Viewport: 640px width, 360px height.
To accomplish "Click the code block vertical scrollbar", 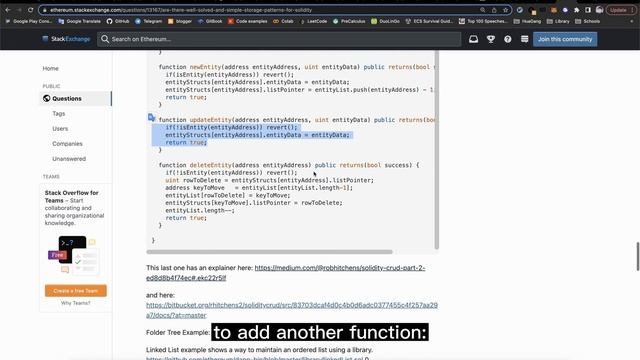I will coord(436,149).
